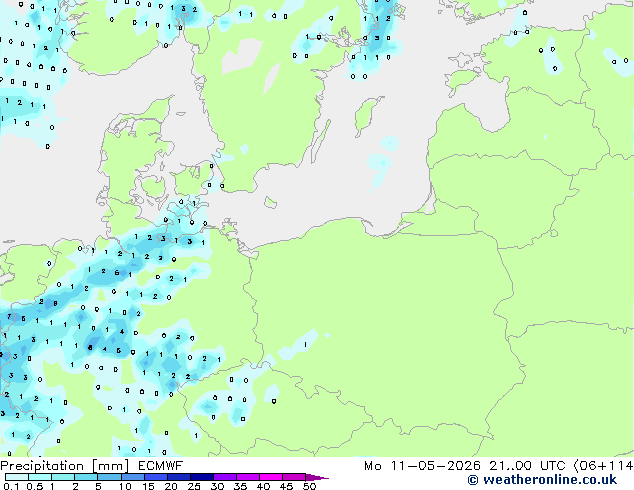Select the 2–5 mm legend color swatch
The image size is (634, 490).
[x=86, y=477]
